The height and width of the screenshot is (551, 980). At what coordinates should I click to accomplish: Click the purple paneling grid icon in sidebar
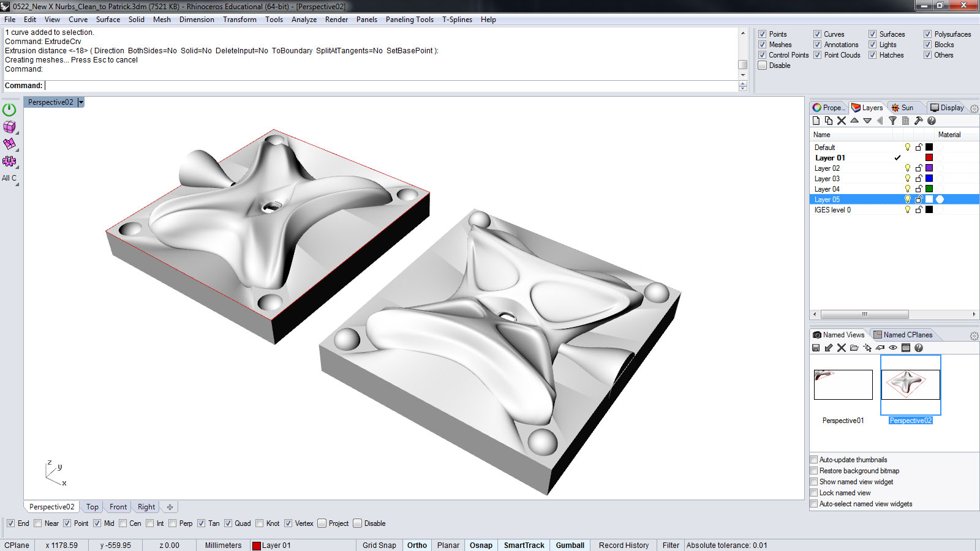(x=9, y=144)
